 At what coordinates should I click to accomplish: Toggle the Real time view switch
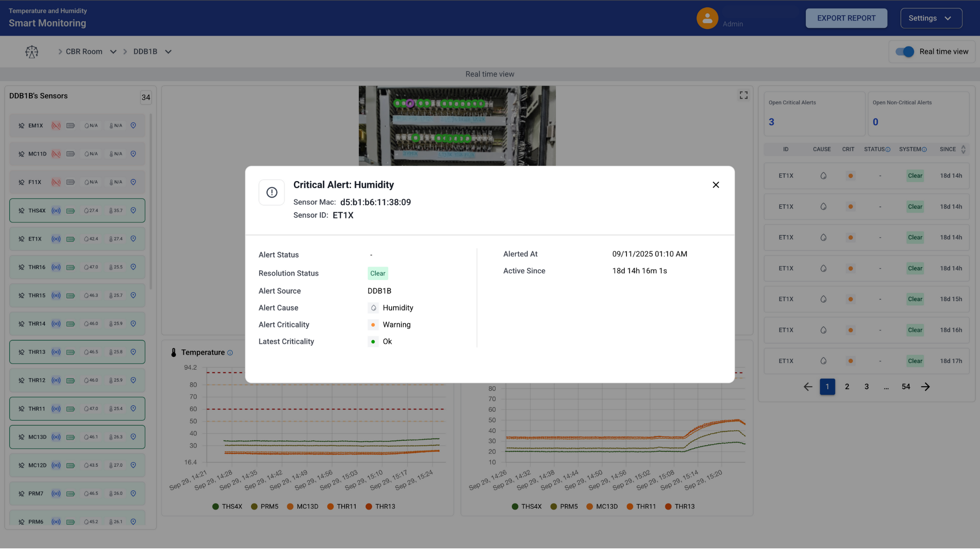tap(905, 52)
